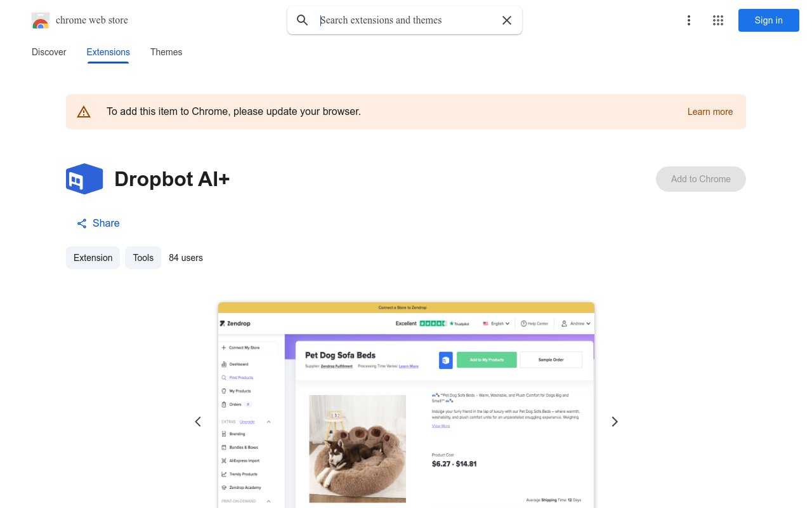This screenshot has width=812, height=508.
Task: Go to previous screenshot with left arrow
Action: point(198,422)
